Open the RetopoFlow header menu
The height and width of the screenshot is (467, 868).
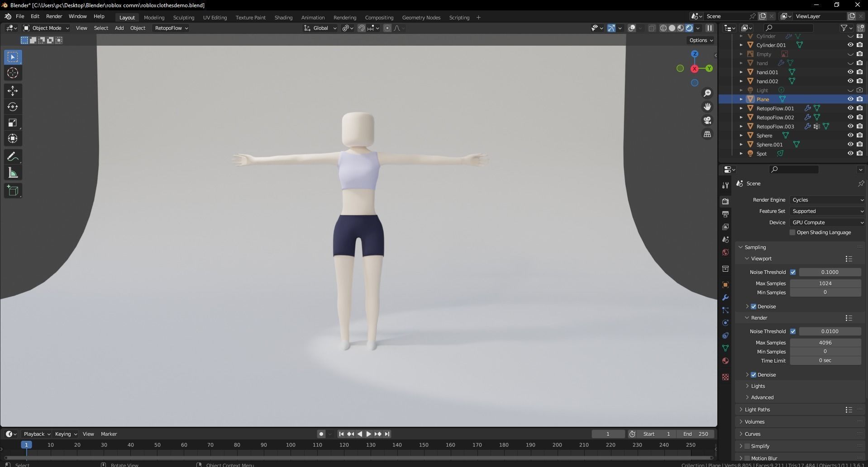pyautogui.click(x=171, y=28)
